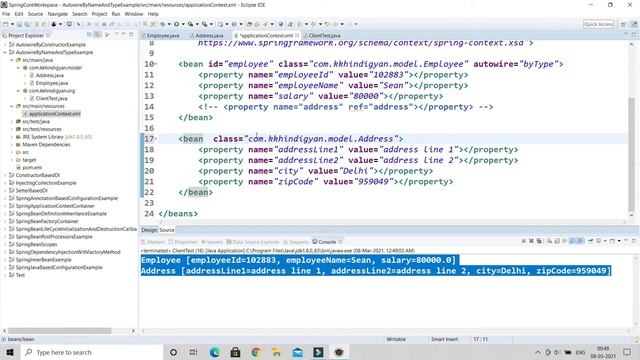
Task: Select Address.java in Project Explorer
Action: click(x=49, y=75)
